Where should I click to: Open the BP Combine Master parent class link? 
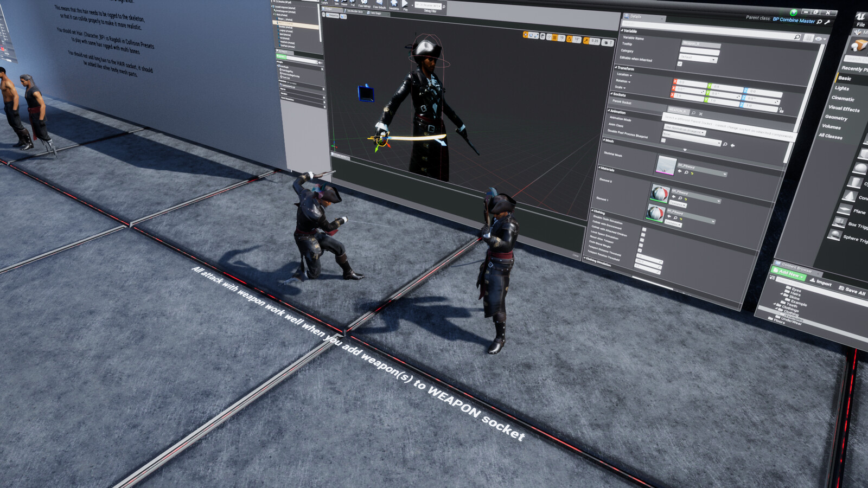point(794,20)
